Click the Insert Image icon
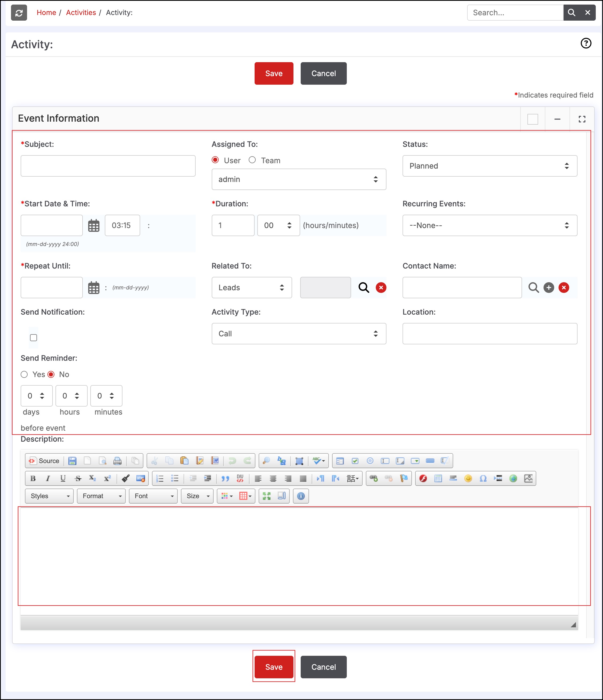 pos(528,478)
